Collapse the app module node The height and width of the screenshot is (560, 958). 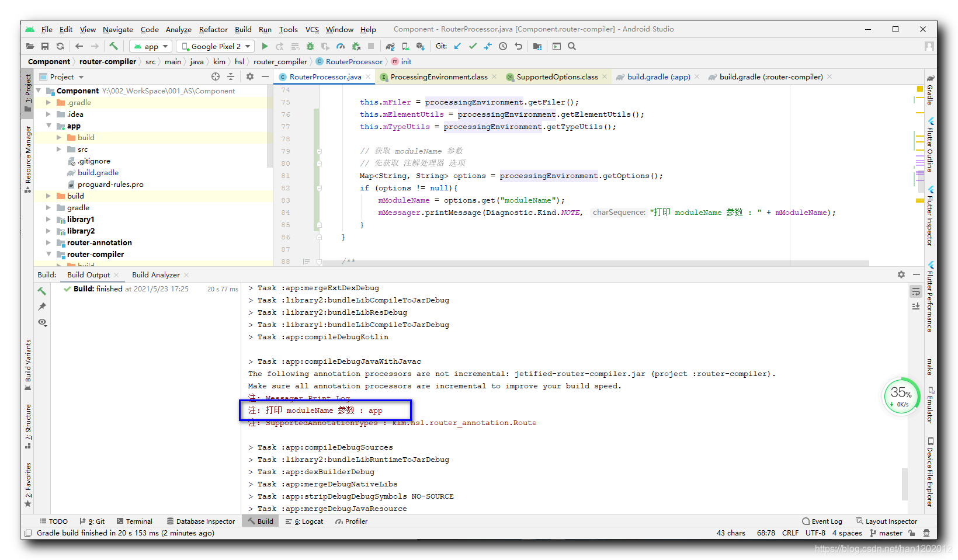coord(48,126)
